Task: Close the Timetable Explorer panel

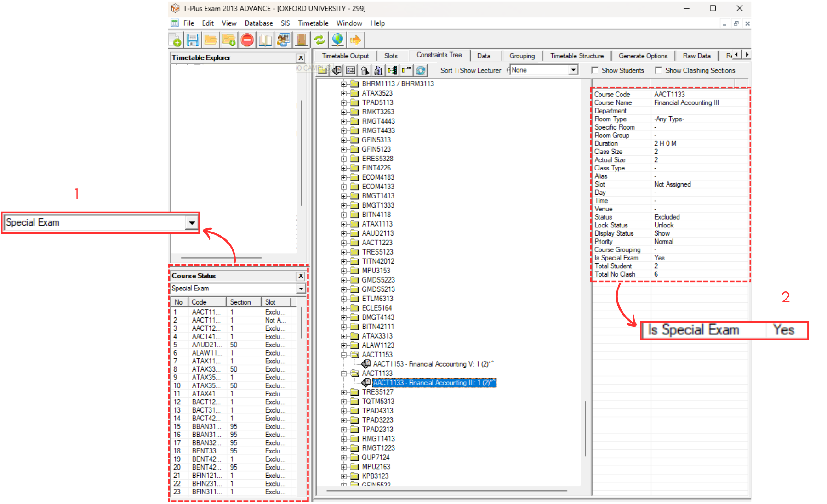Action: pyautogui.click(x=301, y=58)
